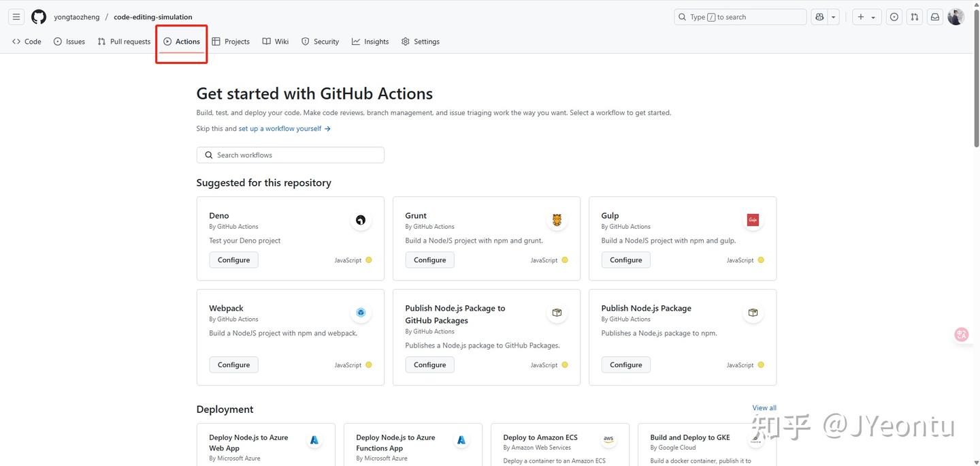Switch to the Insights tab
Viewport: 980px width, 466px height.
point(370,42)
